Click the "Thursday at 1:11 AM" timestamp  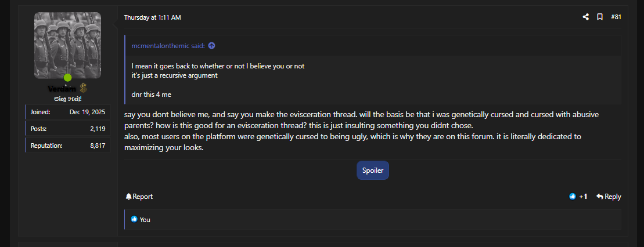coord(152,17)
